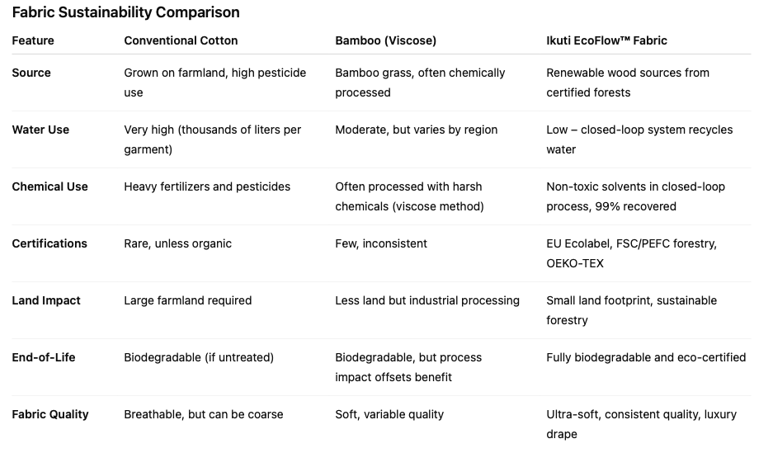This screenshot has height=453, width=768.
Task: Click the Chemical Use row label
Action: click(x=50, y=187)
